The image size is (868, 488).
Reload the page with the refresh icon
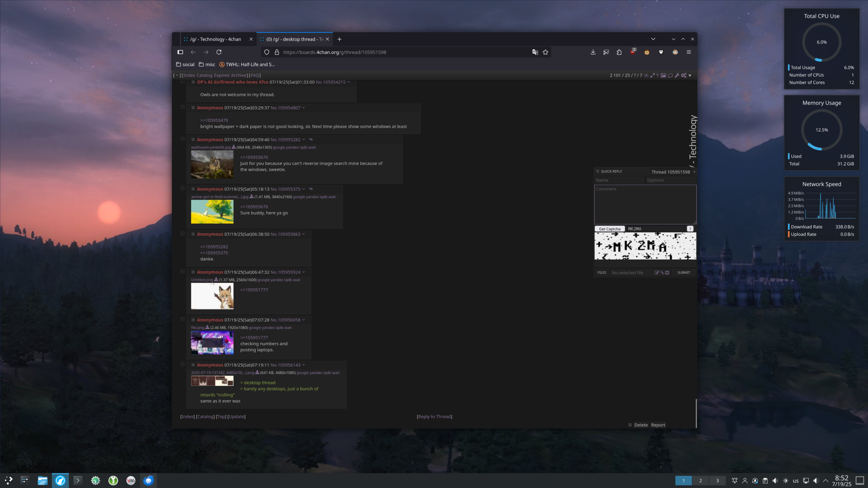(219, 52)
